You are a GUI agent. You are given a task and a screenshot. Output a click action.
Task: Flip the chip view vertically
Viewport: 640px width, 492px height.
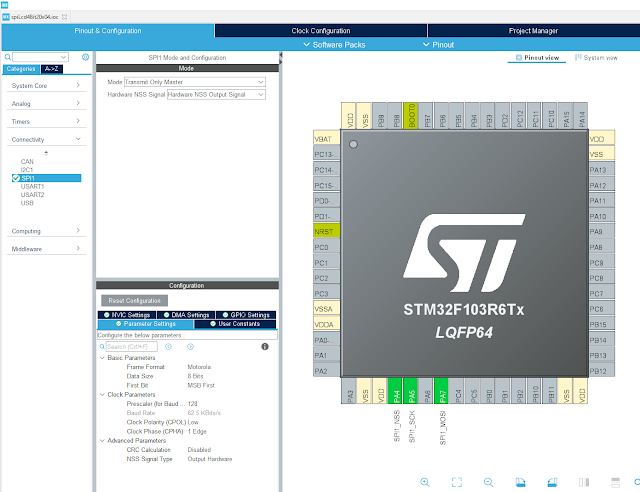click(616, 482)
